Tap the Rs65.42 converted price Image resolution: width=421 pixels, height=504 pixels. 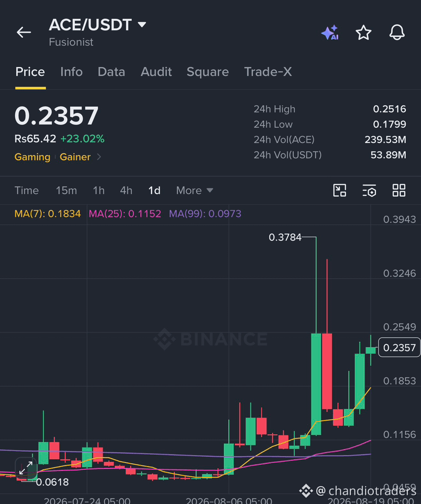pyautogui.click(x=36, y=139)
